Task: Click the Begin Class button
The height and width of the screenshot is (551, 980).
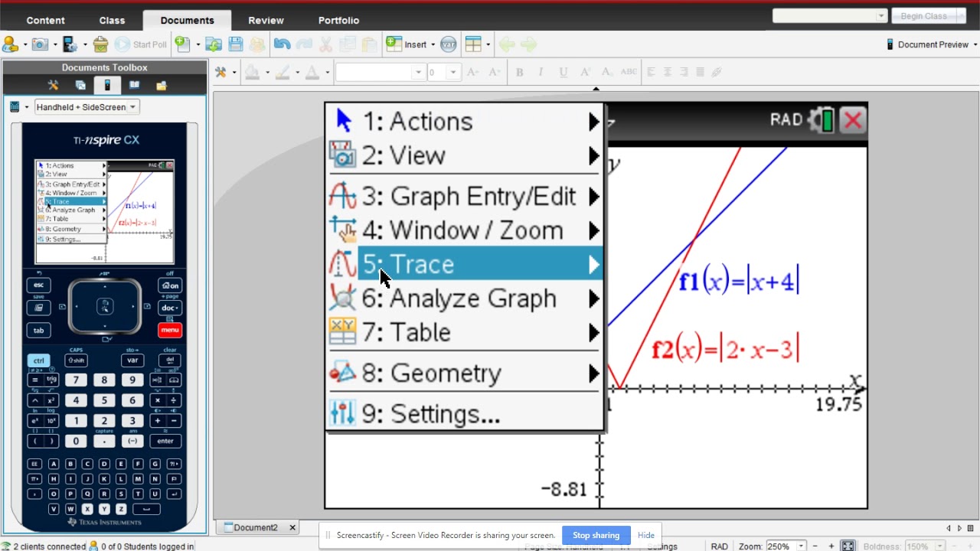Action: (x=923, y=16)
